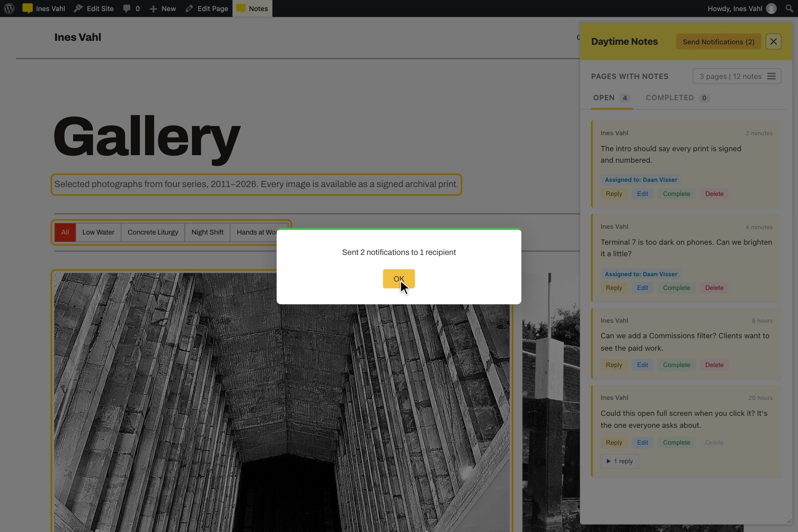Complete the open full screen note
798x532 pixels.
[x=677, y=442]
